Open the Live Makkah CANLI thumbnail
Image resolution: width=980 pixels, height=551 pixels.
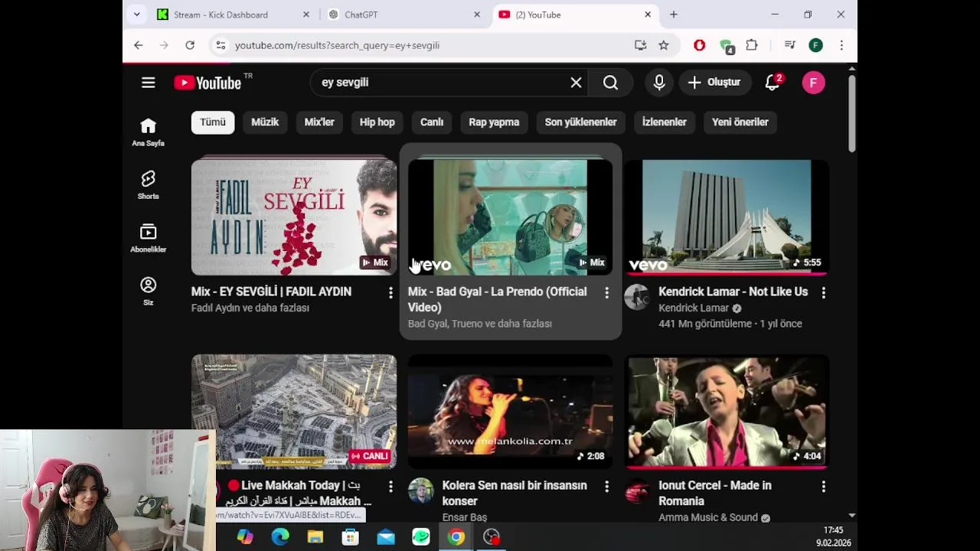tap(294, 411)
